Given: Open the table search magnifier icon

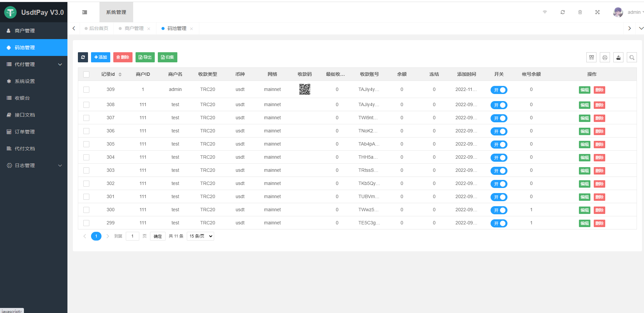Looking at the screenshot, I should 632,58.
